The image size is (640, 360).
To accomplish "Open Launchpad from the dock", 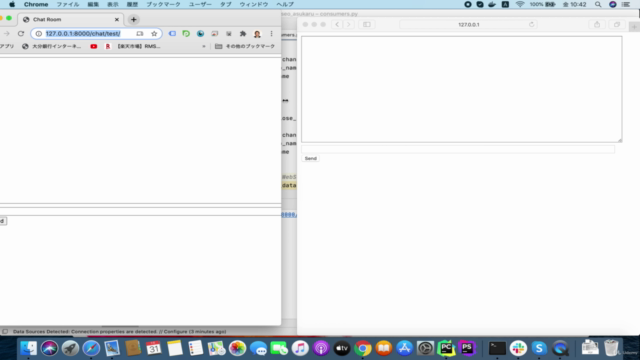I will click(x=70, y=348).
